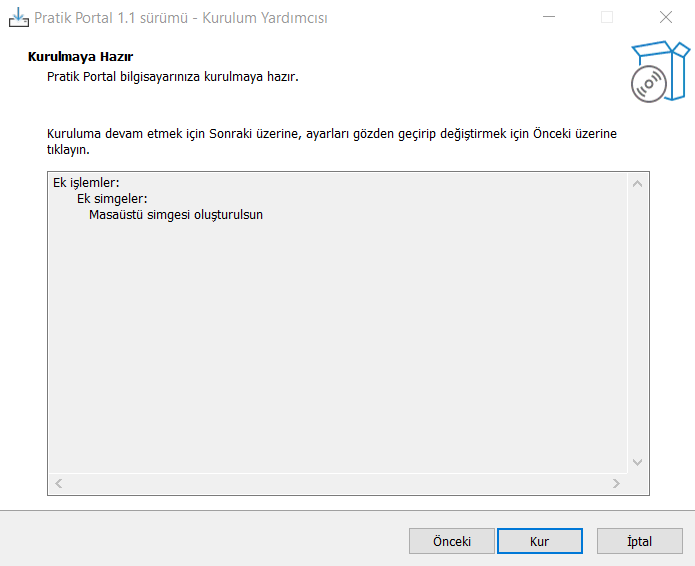695x566 pixels.
Task: Click the box and disc setup icon
Action: click(659, 72)
